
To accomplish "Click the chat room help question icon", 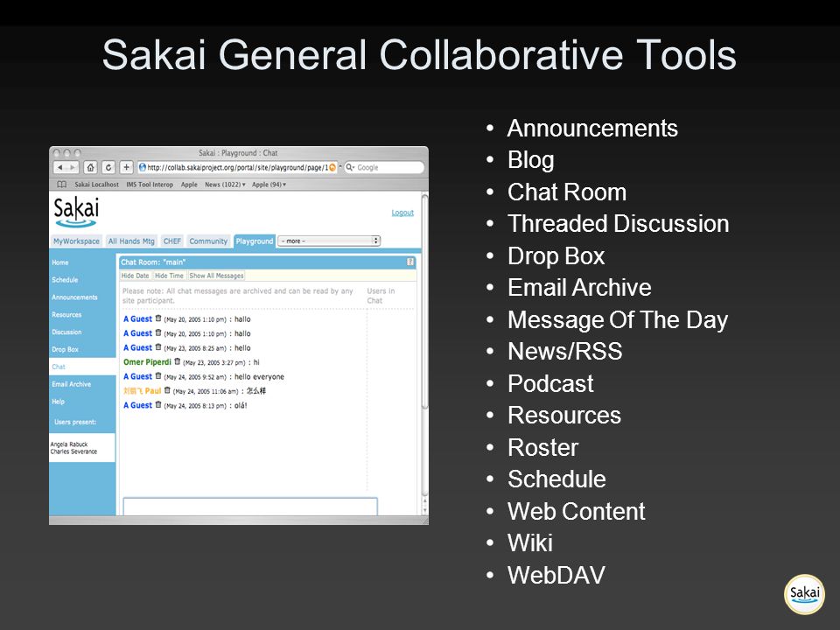I will tap(410, 262).
